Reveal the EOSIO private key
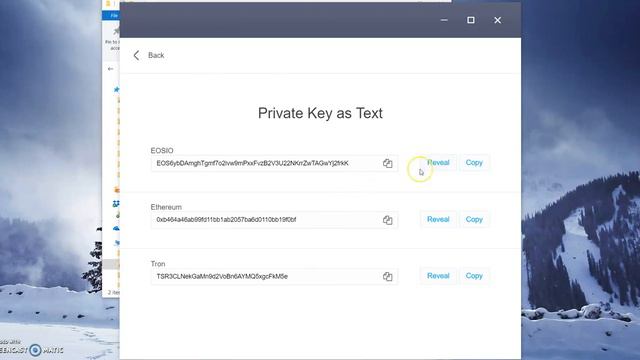 tap(438, 162)
